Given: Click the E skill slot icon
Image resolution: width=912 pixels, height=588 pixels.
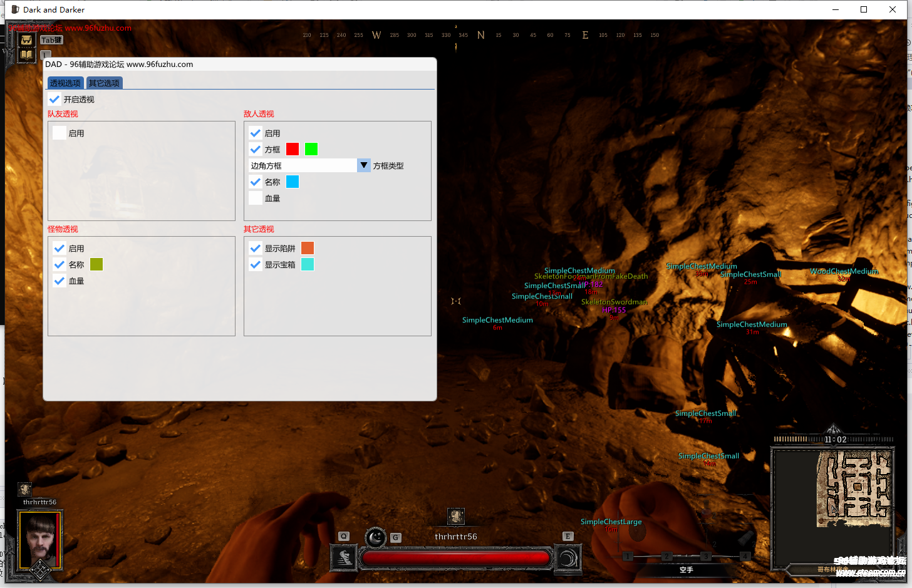Looking at the screenshot, I should (x=568, y=557).
